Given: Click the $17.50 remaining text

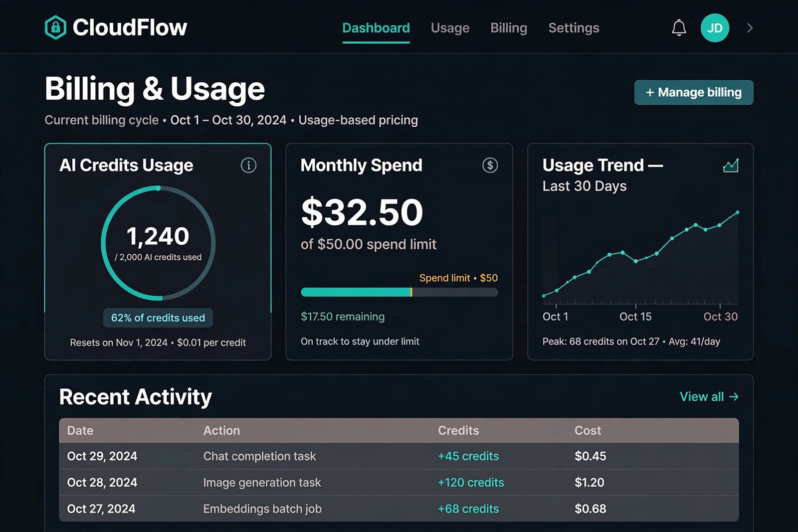Looking at the screenshot, I should (343, 317).
